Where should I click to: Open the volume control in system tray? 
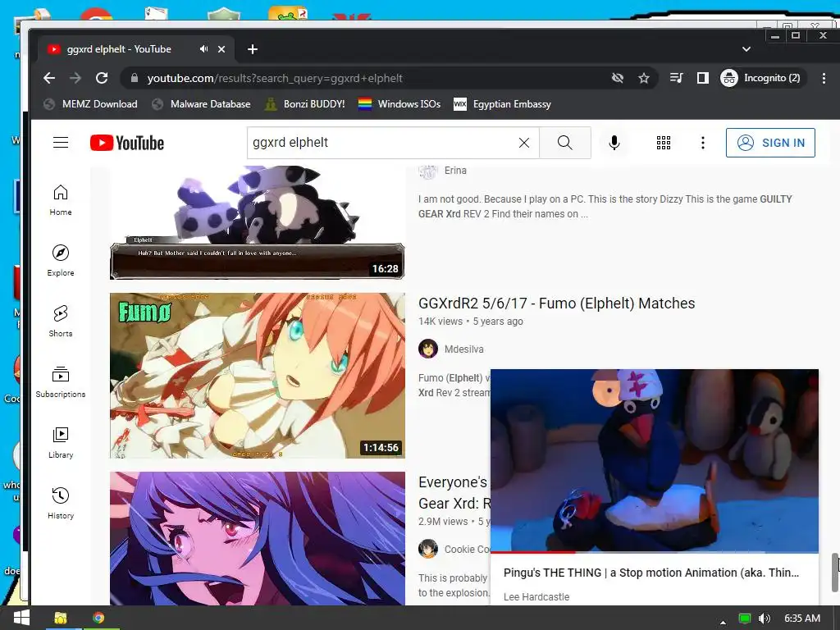[765, 619]
